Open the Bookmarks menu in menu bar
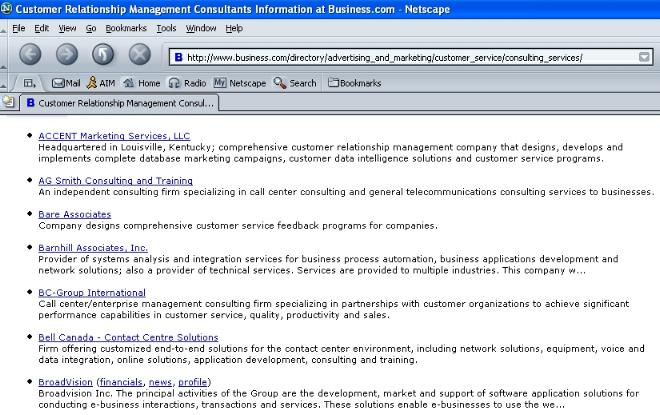 click(126, 28)
